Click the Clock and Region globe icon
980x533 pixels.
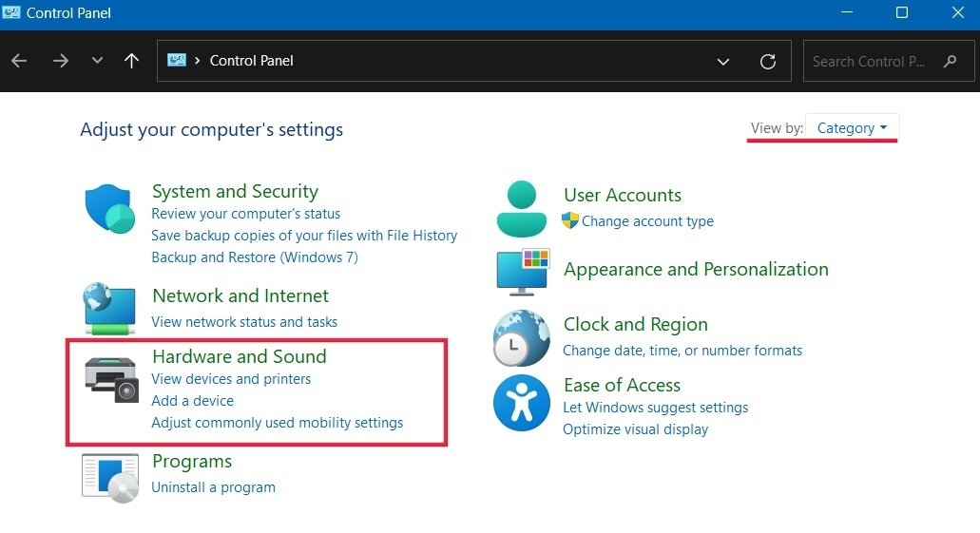coord(521,338)
